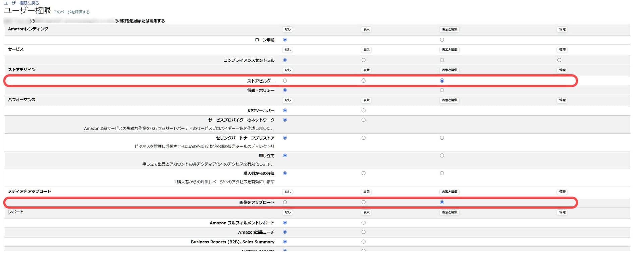Set Amazon出品コーチ to 表示
Image resolution: width=644 pixels, height=263 pixels.
[x=363, y=232]
